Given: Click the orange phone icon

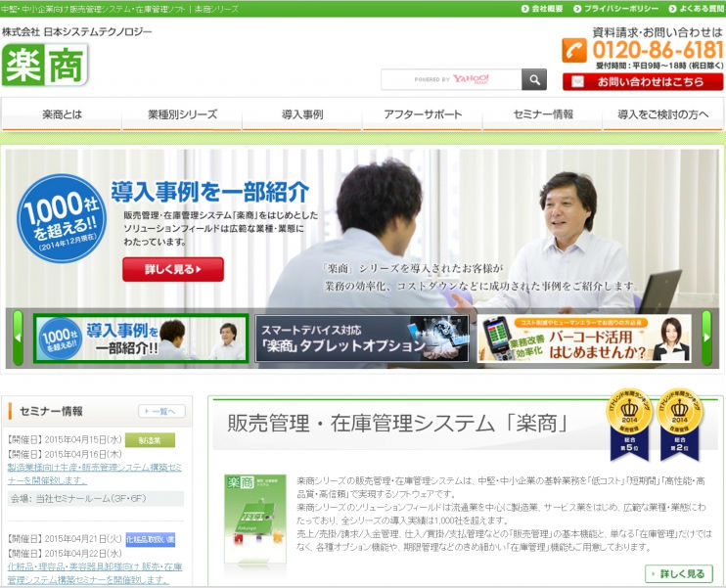Looking at the screenshot, I should 574,50.
